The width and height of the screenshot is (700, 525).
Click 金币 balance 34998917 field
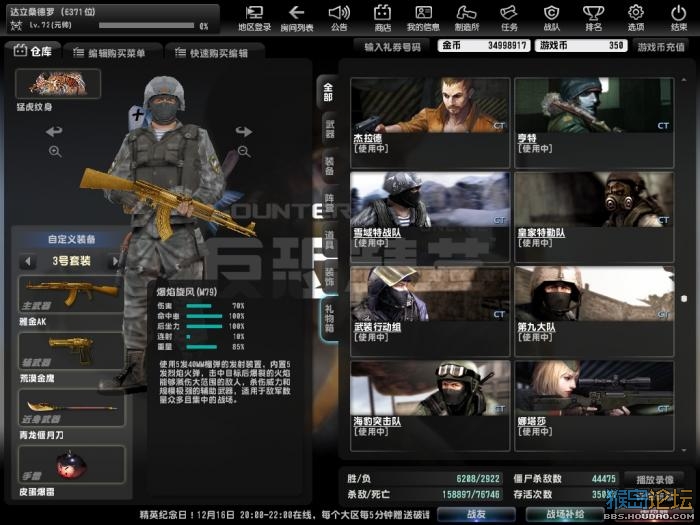[x=484, y=46]
